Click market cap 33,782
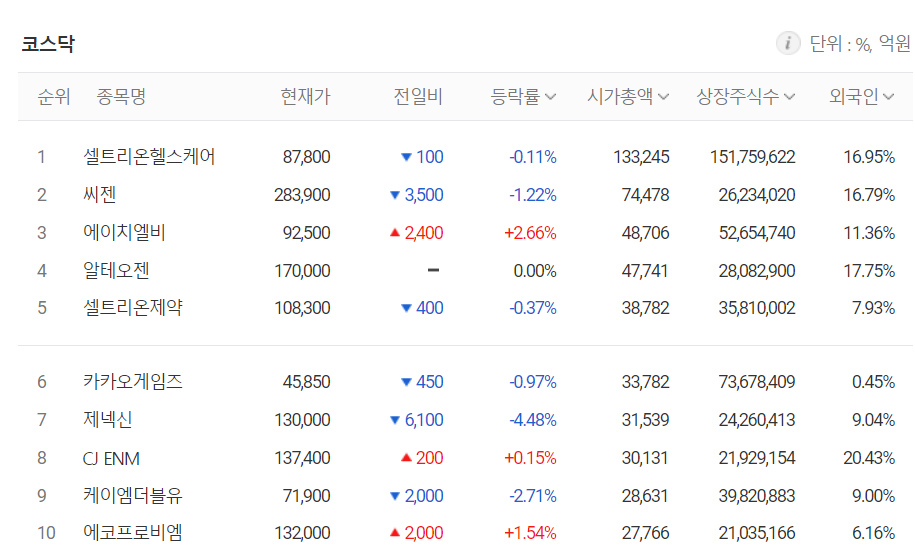 point(645,382)
